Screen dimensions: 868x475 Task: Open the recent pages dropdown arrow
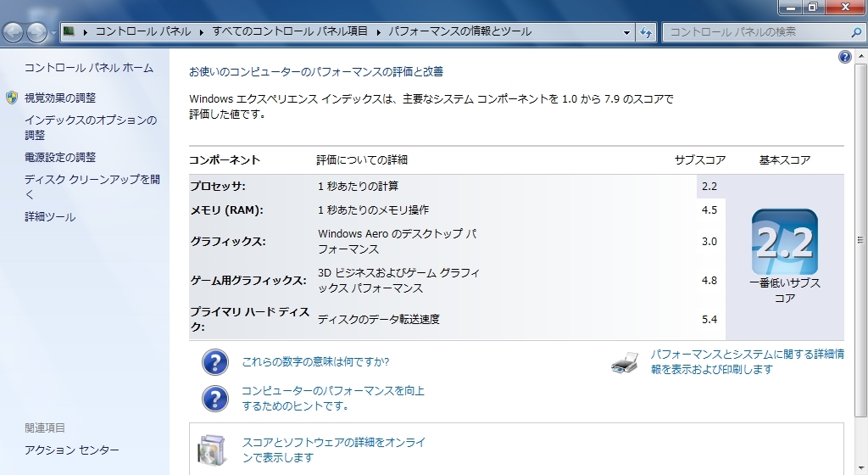[53, 32]
